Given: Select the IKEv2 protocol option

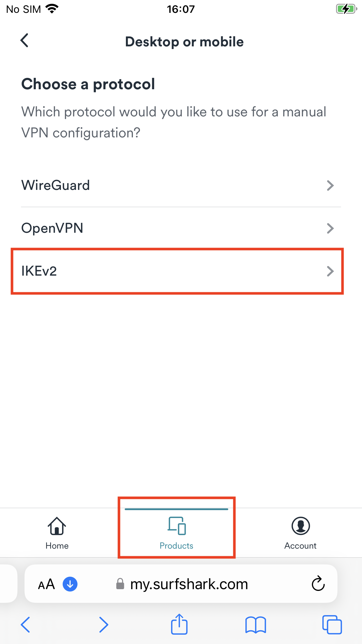Looking at the screenshot, I should [39, 271].
